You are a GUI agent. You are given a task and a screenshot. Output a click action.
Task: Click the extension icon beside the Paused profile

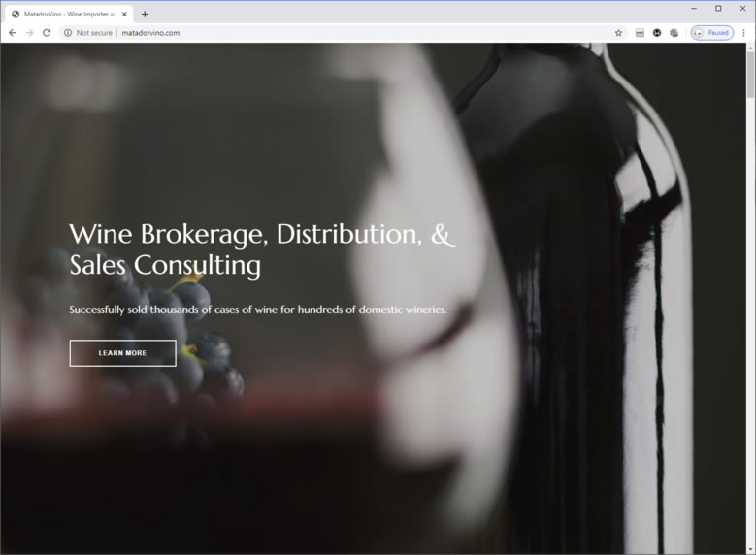(674, 32)
